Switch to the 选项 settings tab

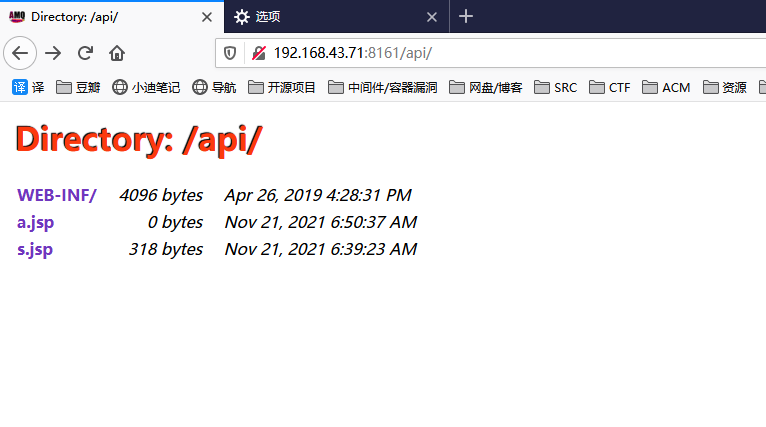(337, 17)
